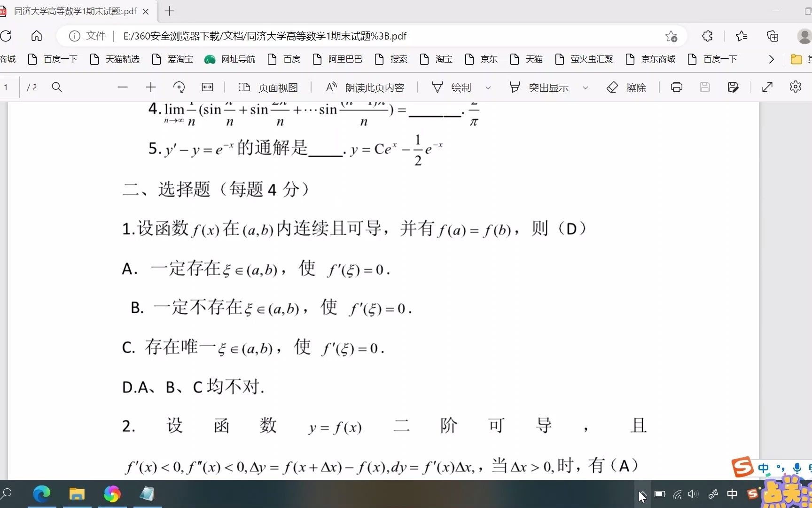Open the Collections panel
812x508 pixels.
click(x=773, y=36)
